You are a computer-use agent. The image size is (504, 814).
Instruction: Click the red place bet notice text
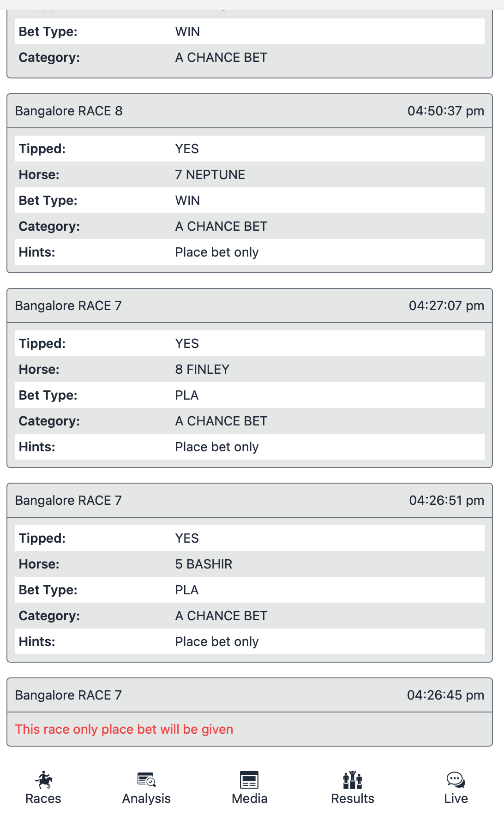[124, 730]
